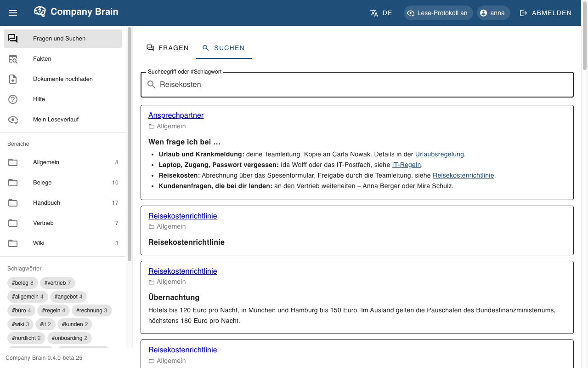
Task: Click the Company Brain logo icon
Action: 40,12
